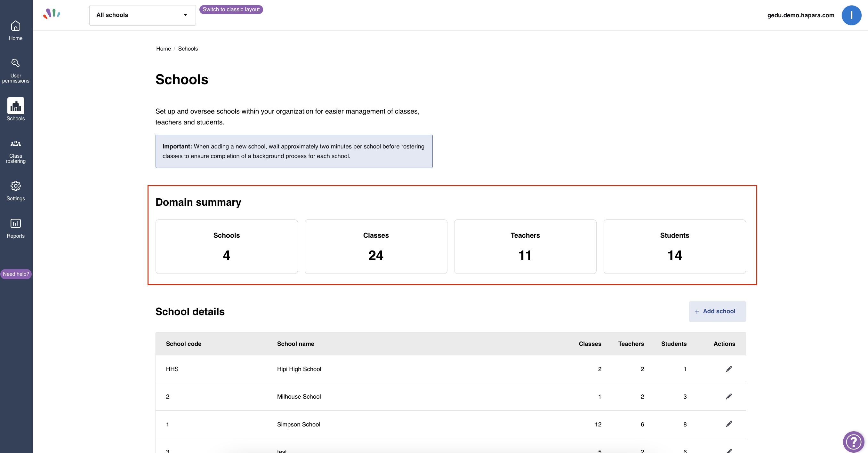The width and height of the screenshot is (868, 453).
Task: Edit Simpson School with pencil icon
Action: click(728, 425)
